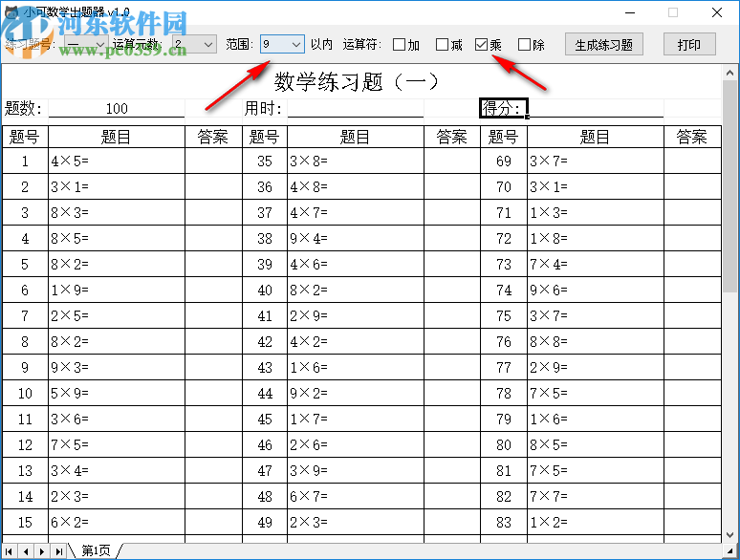Click the 用时: label cell
Viewport: 740px width, 560px height.
(x=265, y=109)
